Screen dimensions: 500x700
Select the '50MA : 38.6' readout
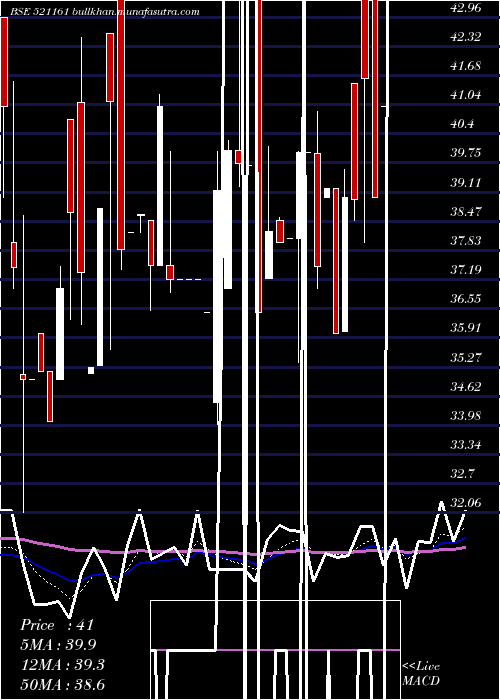coord(62,685)
